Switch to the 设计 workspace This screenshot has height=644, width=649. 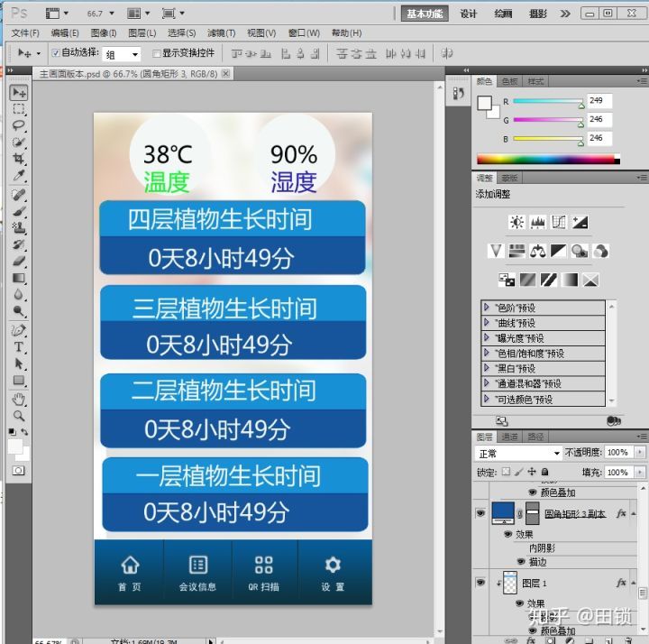point(469,14)
